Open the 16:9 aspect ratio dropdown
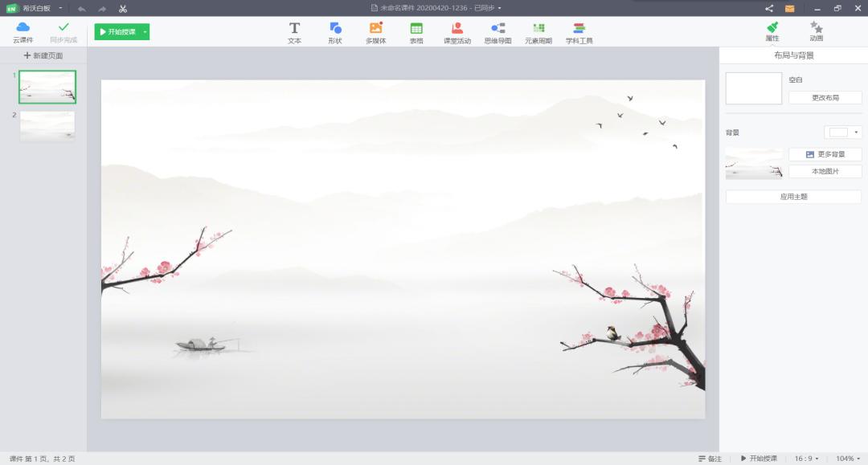The width and height of the screenshot is (868, 465). [x=806, y=459]
